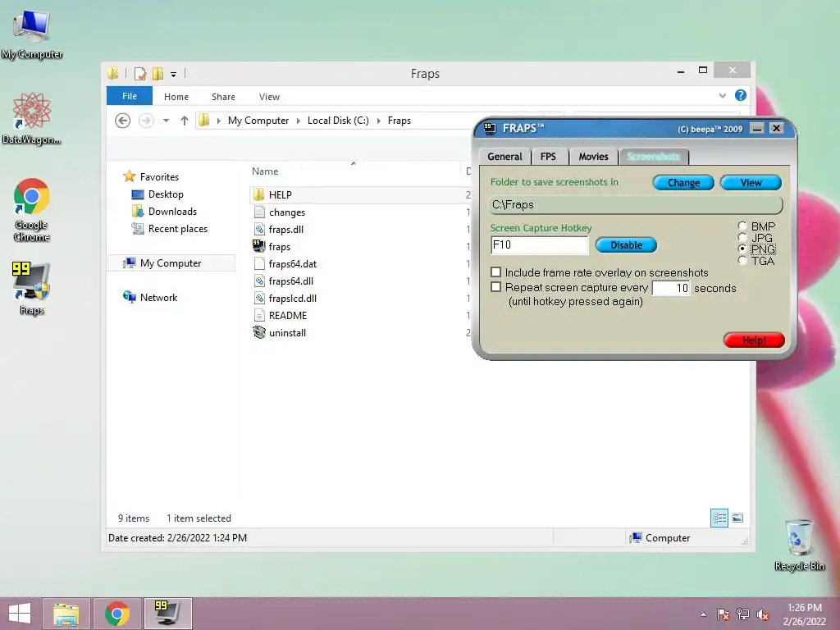Switch to Large icons view
Viewport: 840px width, 630px height.
click(x=737, y=518)
